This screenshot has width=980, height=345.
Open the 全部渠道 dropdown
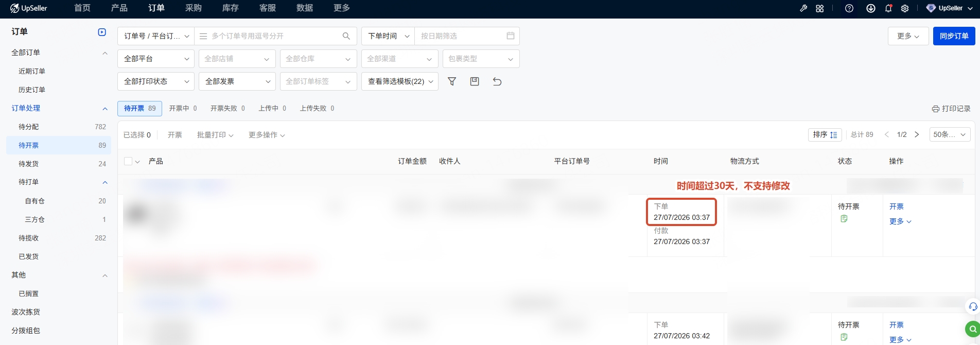click(x=400, y=59)
